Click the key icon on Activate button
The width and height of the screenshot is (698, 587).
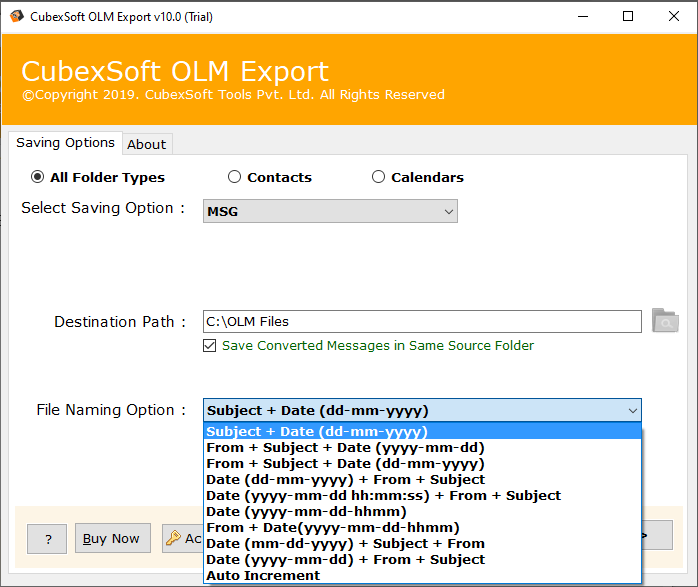173,538
